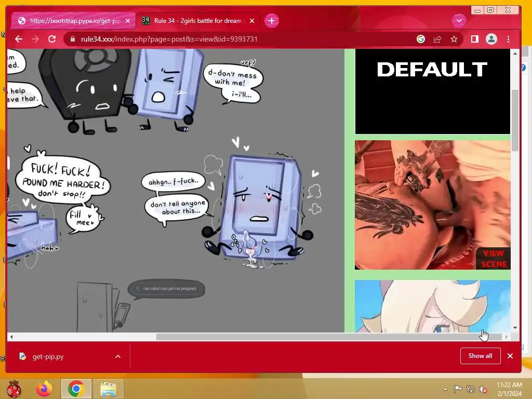Close the Rule 34 tab

pyautogui.click(x=252, y=21)
